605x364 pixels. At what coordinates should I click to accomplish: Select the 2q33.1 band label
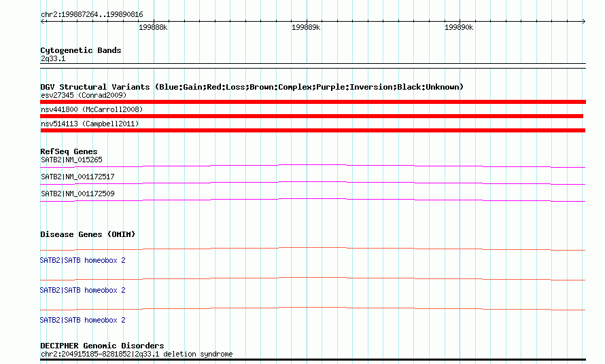point(53,58)
